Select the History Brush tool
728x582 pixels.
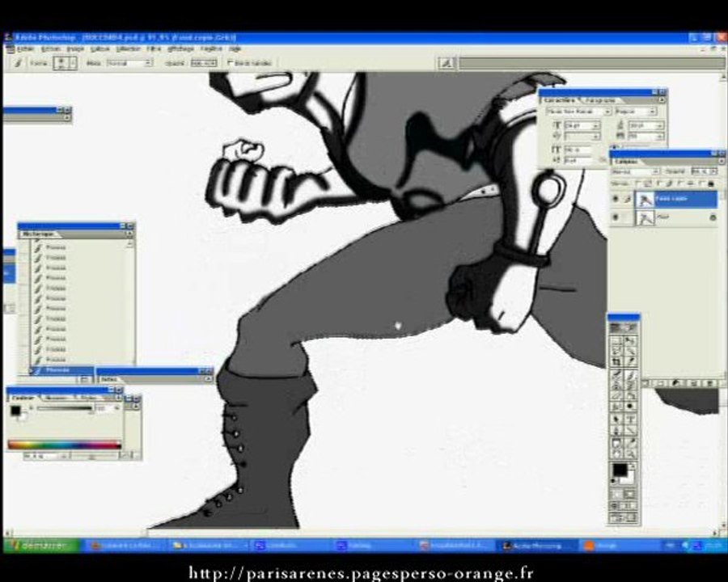point(630,386)
